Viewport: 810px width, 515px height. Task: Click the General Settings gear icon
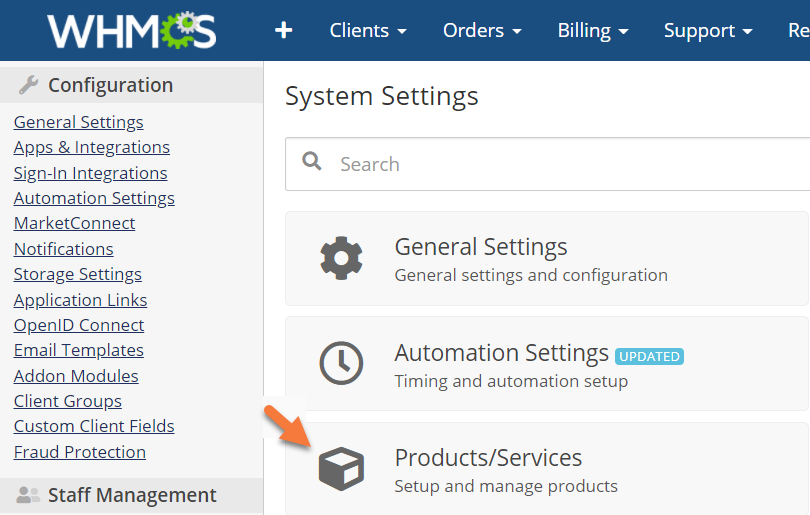341,258
